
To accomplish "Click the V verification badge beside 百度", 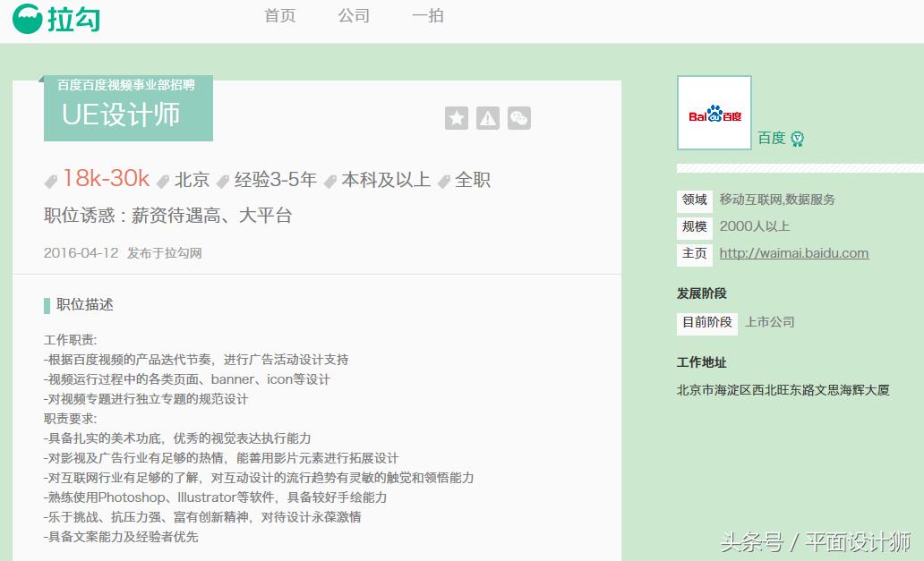I will click(796, 139).
